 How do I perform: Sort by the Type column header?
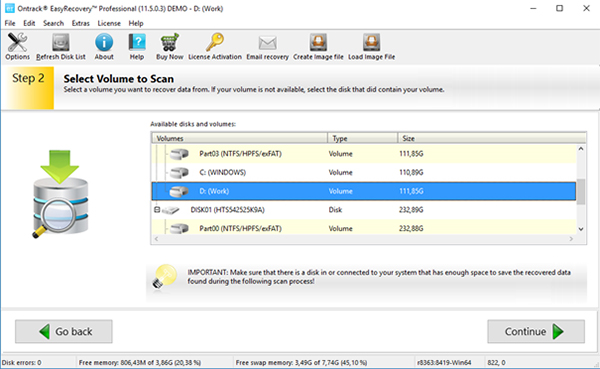tap(362, 138)
